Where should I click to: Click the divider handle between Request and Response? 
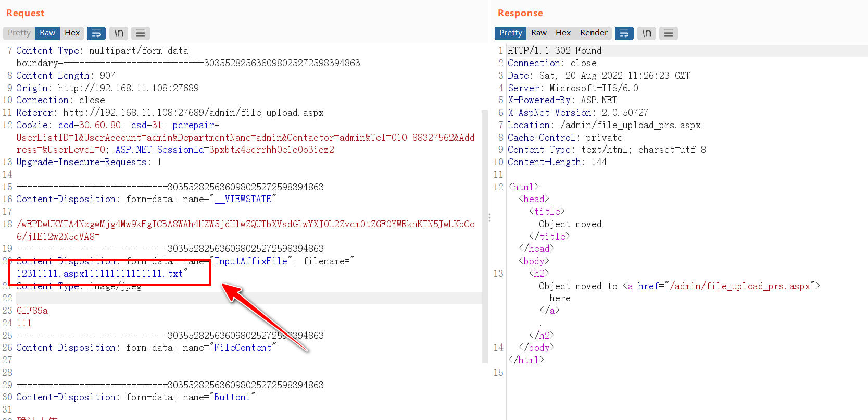point(489,217)
